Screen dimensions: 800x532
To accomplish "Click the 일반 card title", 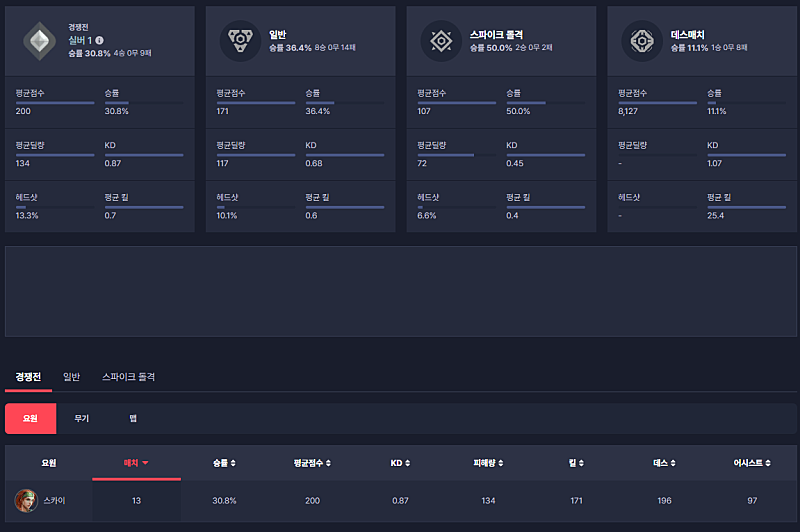I will tap(278, 35).
